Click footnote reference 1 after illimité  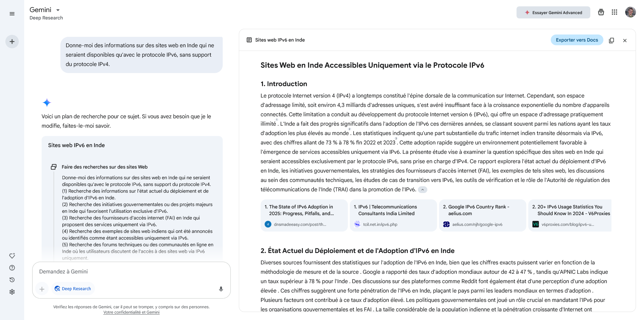277,120
